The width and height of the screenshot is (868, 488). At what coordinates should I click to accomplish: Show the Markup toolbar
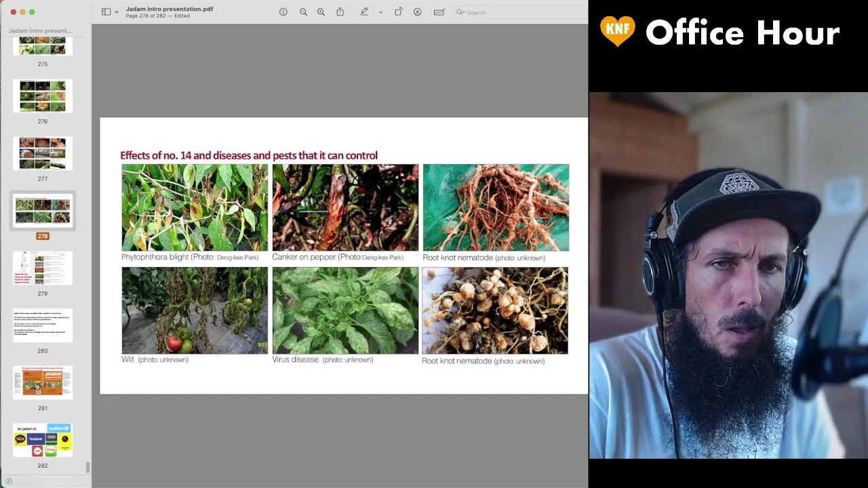click(418, 12)
